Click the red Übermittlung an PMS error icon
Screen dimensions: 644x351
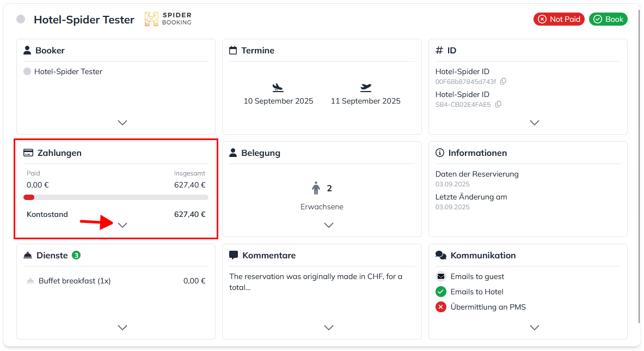tap(441, 307)
